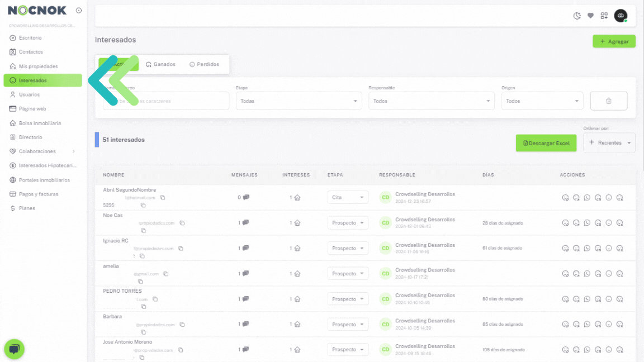Click face-with-pencil edit icon for Abril SegundoNombre
Screen dimensions: 644x362
click(566, 197)
